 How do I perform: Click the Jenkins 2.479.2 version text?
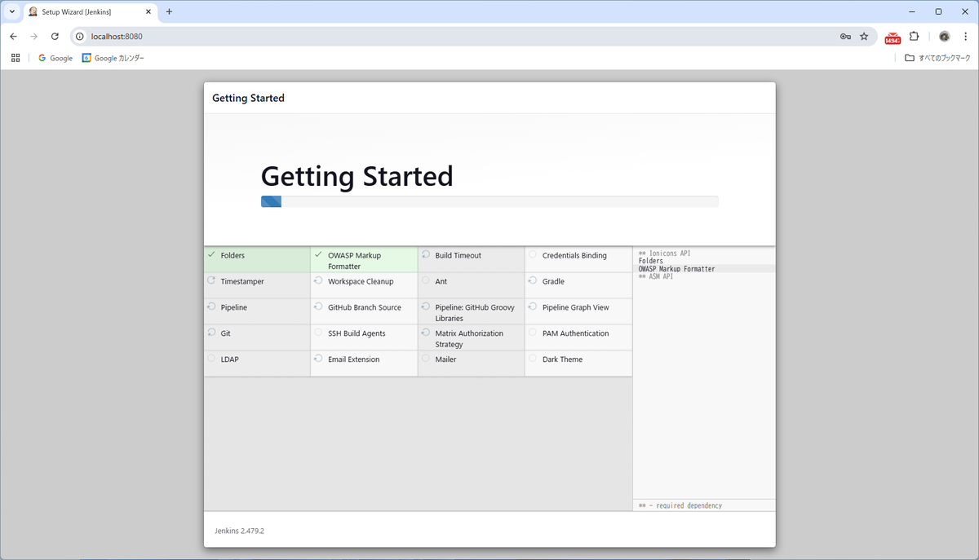(239, 531)
